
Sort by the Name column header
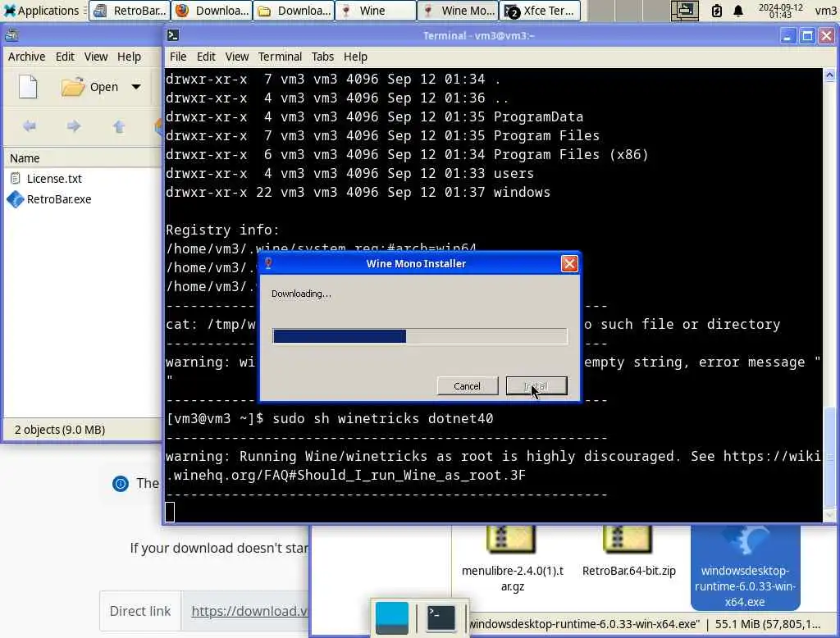(x=83, y=158)
